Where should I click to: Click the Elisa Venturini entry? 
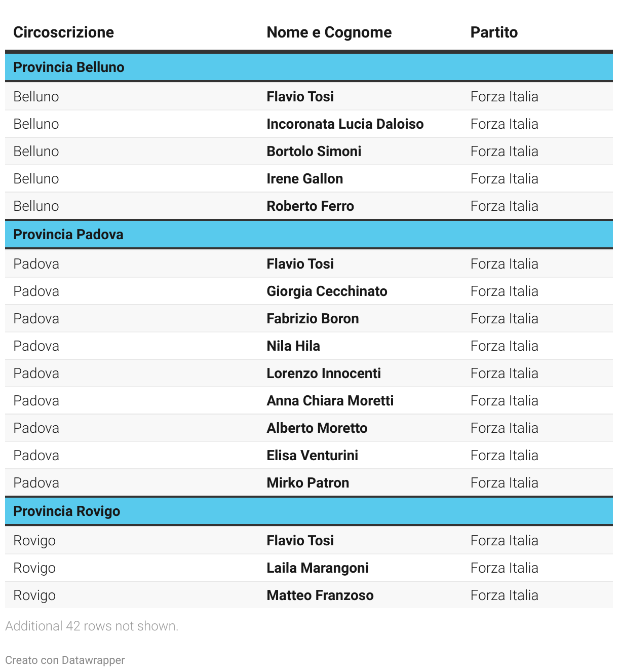[x=312, y=456]
